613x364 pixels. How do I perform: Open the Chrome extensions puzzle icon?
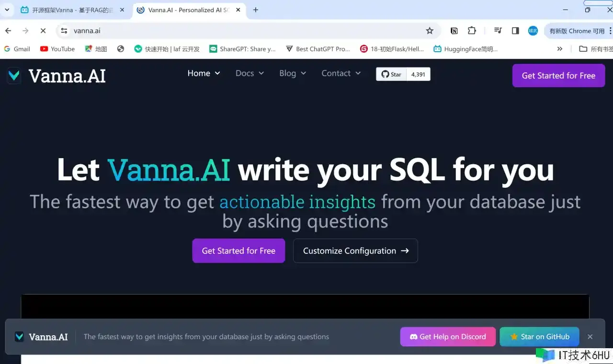pos(472,31)
